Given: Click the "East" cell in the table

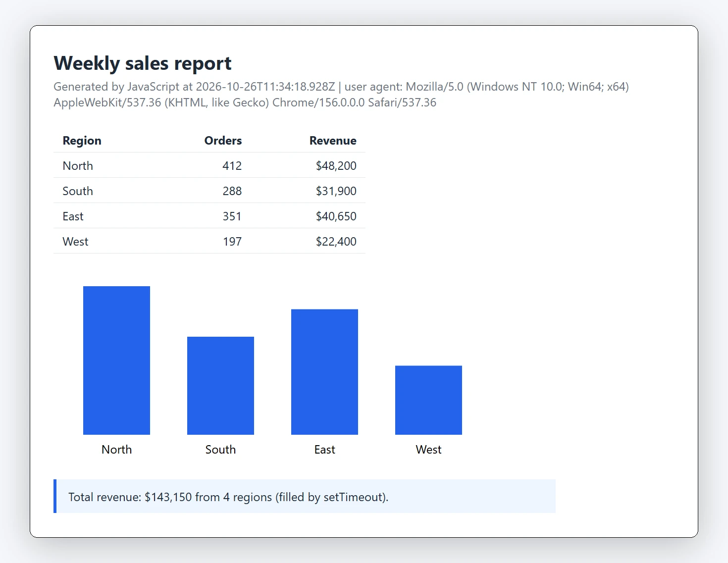Looking at the screenshot, I should [73, 216].
